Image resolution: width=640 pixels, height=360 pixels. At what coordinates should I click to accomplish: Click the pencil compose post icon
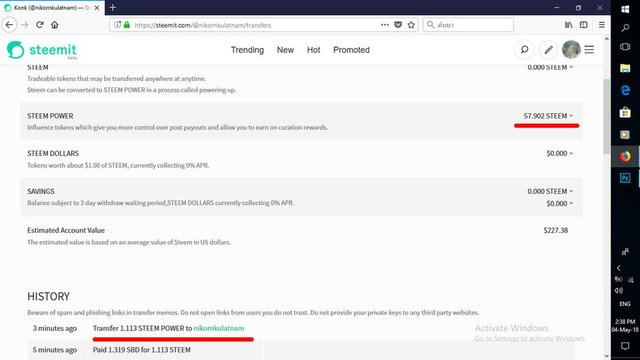pyautogui.click(x=548, y=50)
